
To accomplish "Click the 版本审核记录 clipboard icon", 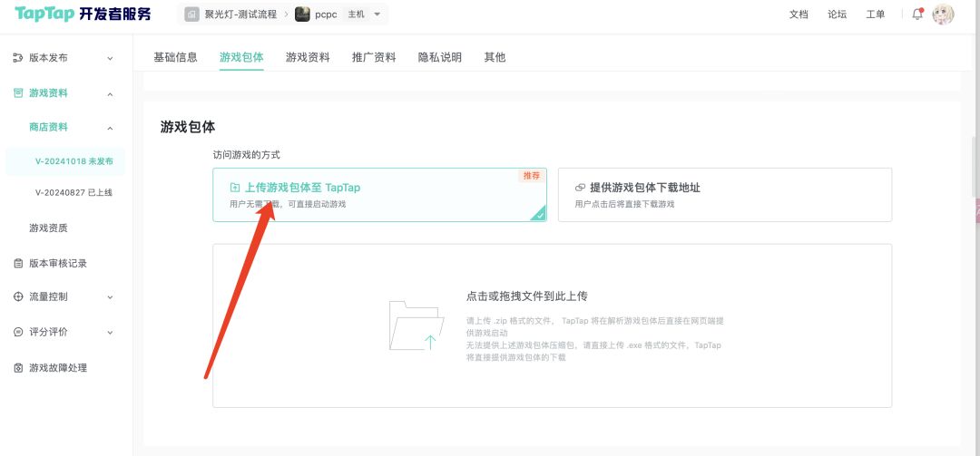I will coord(18,264).
